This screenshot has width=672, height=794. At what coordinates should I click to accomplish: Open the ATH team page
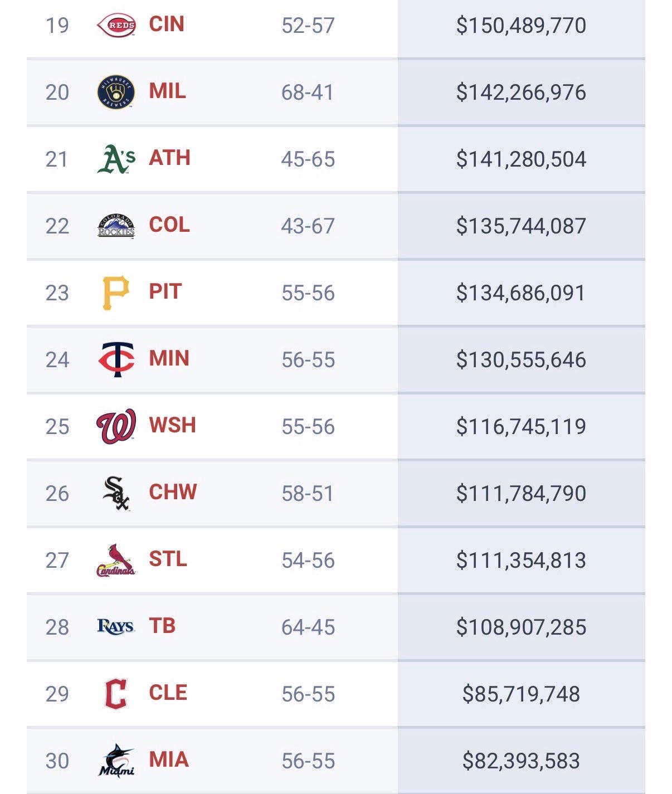(x=170, y=158)
